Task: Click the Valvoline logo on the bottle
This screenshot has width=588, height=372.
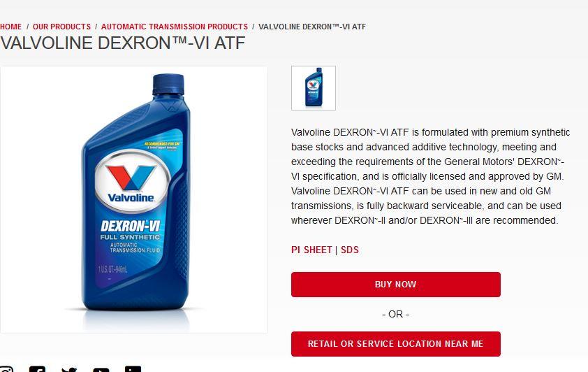Action: [x=131, y=182]
